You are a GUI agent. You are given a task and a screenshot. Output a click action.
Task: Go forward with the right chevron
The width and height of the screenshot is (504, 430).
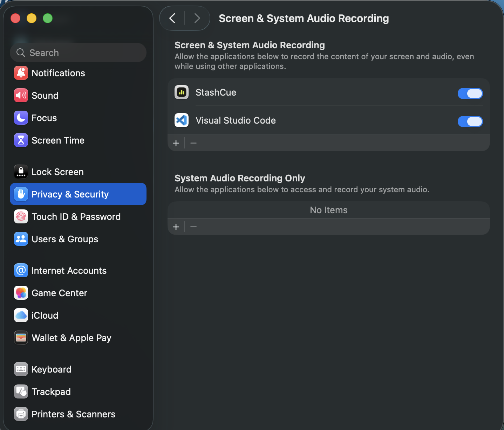197,18
